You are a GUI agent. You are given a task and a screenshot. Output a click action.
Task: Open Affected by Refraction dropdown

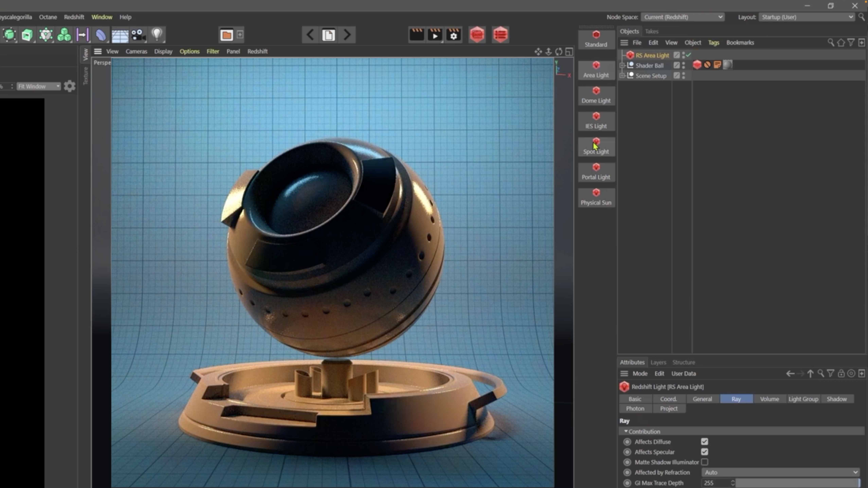coord(780,472)
